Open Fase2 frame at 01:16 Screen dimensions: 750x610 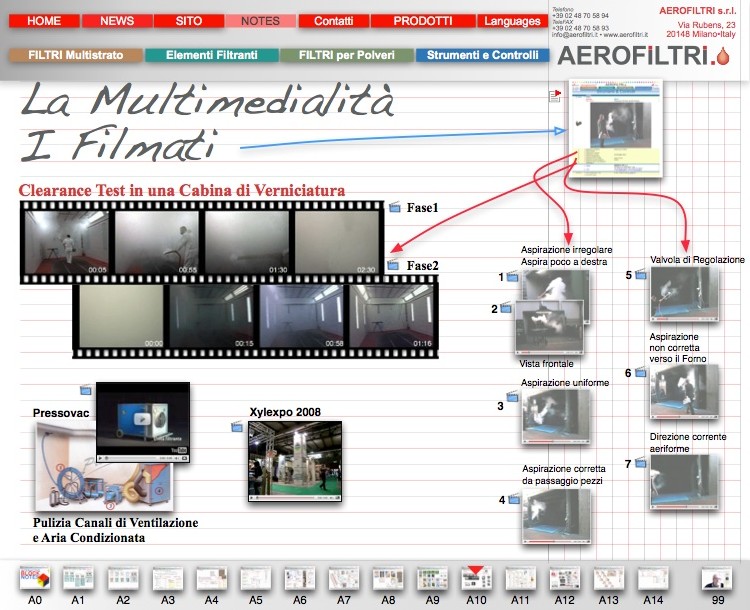click(392, 316)
